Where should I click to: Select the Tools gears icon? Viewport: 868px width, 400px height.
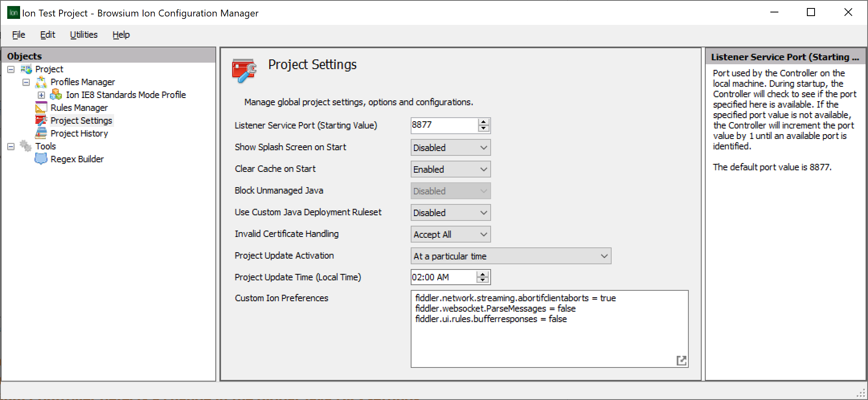pyautogui.click(x=25, y=146)
